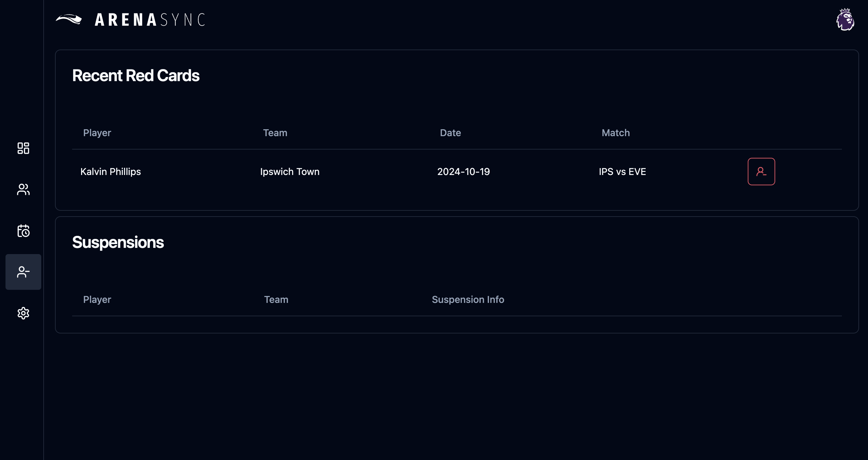This screenshot has width=868, height=460.
Task: Click the Suspension Info column header
Action: (x=468, y=299)
